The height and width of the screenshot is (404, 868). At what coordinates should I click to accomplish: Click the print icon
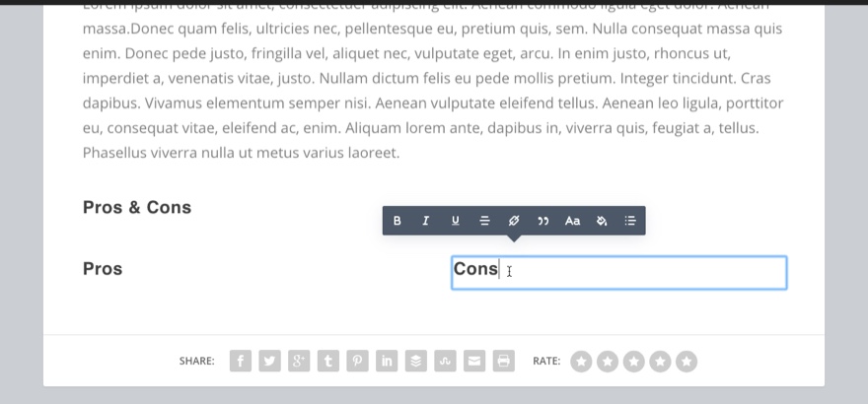pos(504,362)
